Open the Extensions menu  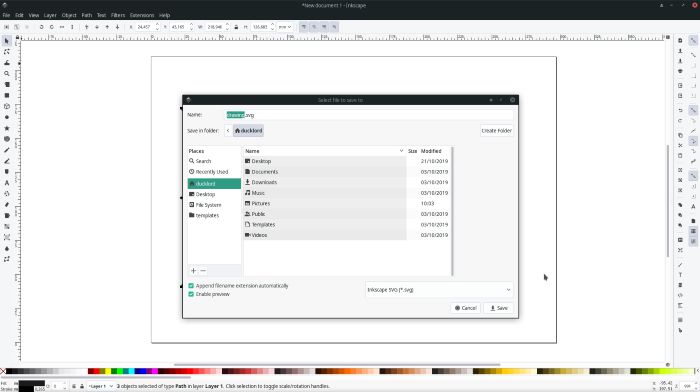coord(142,15)
